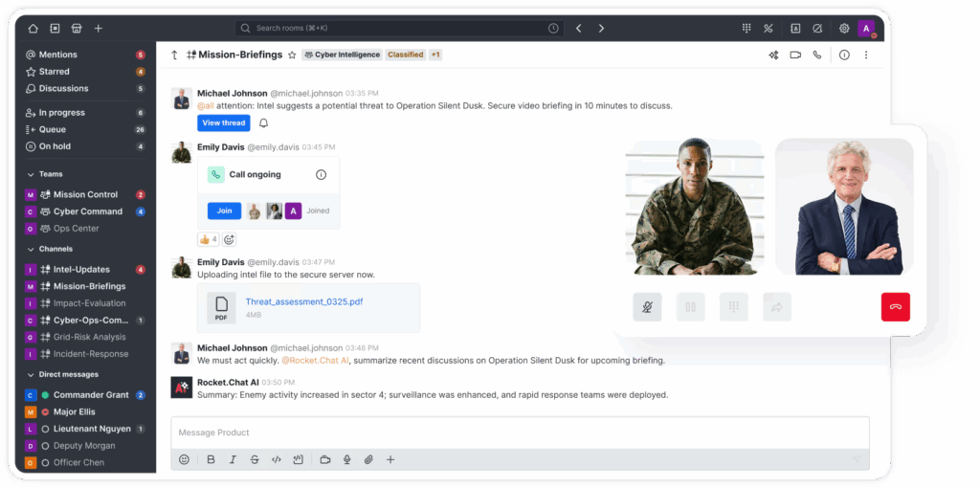Open the Queue list
The image size is (980, 488).
[85, 129]
